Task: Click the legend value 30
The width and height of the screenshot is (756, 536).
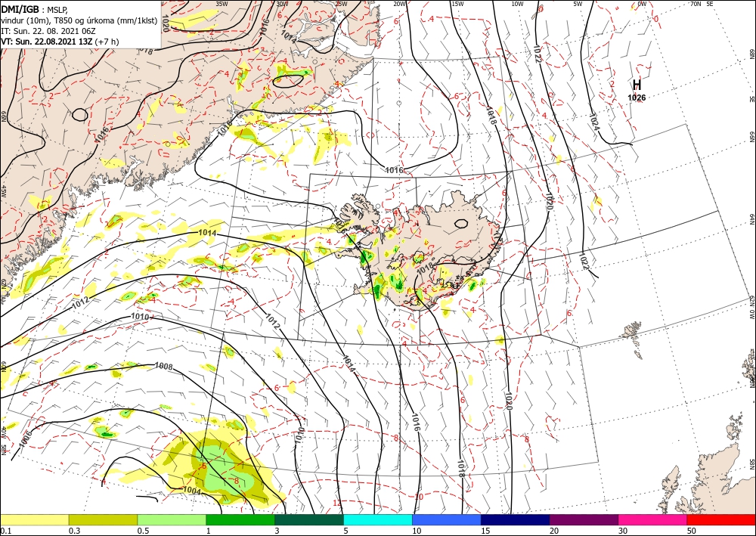Action: click(623, 531)
